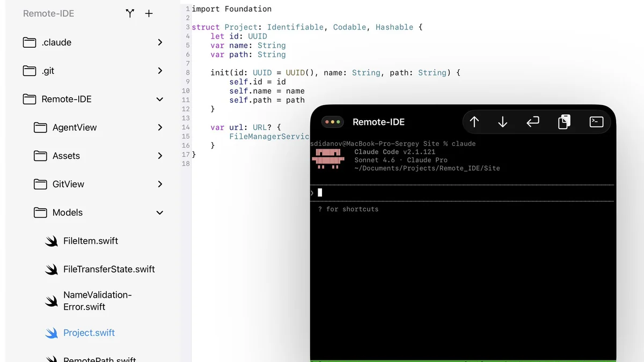Screen dimensions: 644x362
Task: Collapse the Remote-IDE folder chevron
Action: (x=159, y=99)
